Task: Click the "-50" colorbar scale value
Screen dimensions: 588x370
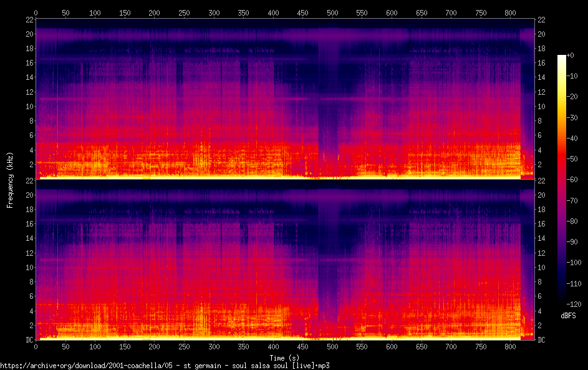Action: [x=572, y=159]
